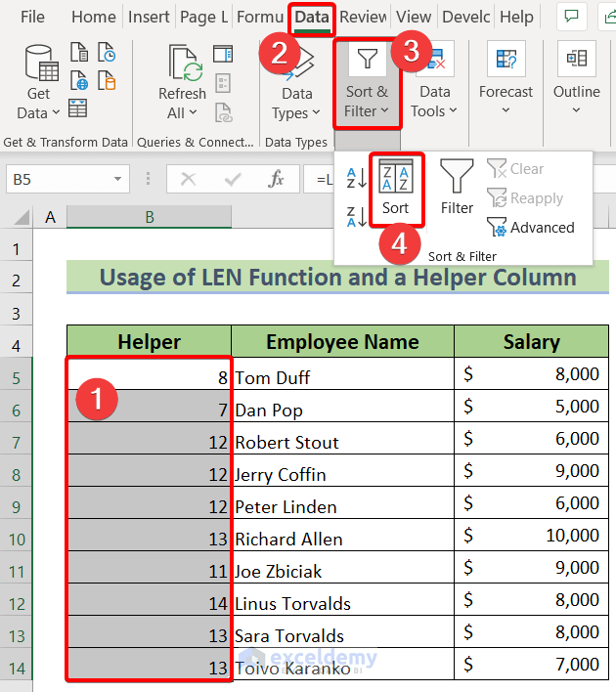Open the custom Sort dialog

pyautogui.click(x=396, y=190)
